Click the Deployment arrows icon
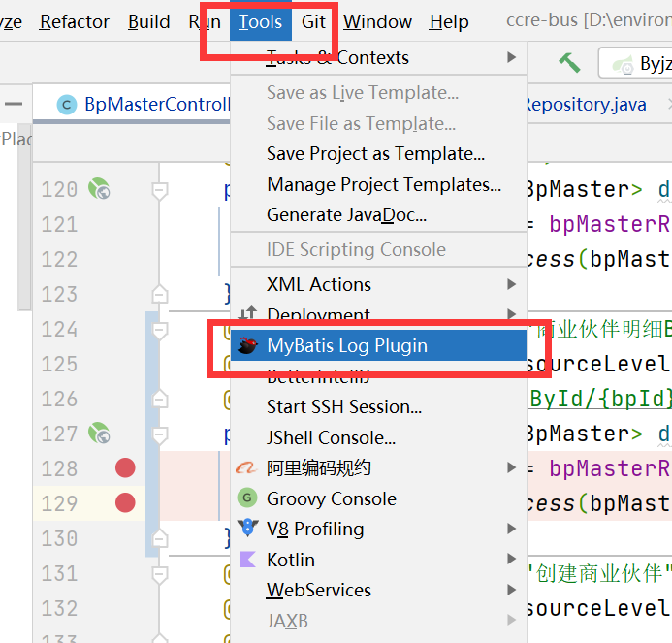The height and width of the screenshot is (643, 672). point(247,314)
